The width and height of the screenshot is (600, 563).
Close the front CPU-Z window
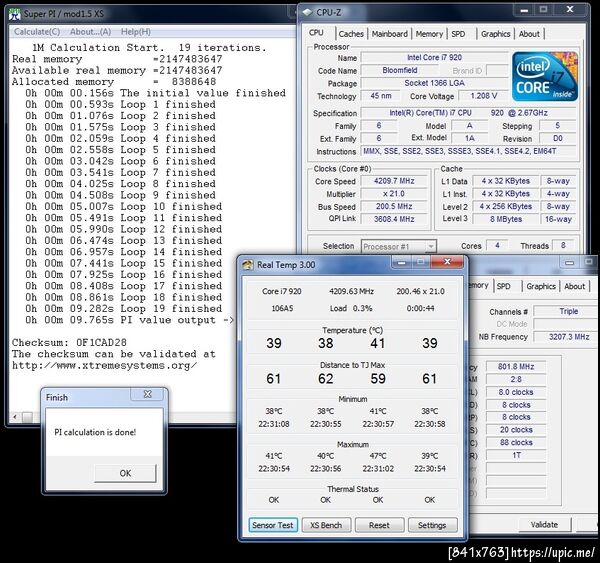point(570,10)
